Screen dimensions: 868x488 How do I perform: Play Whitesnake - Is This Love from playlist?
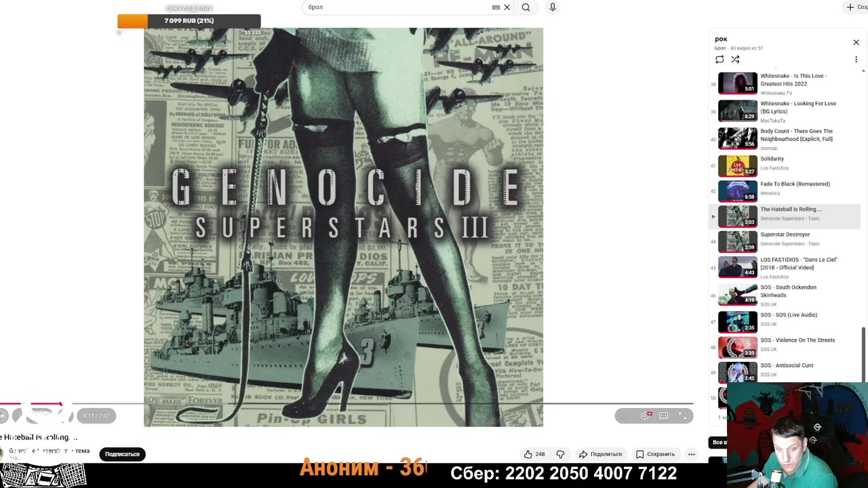(x=785, y=83)
